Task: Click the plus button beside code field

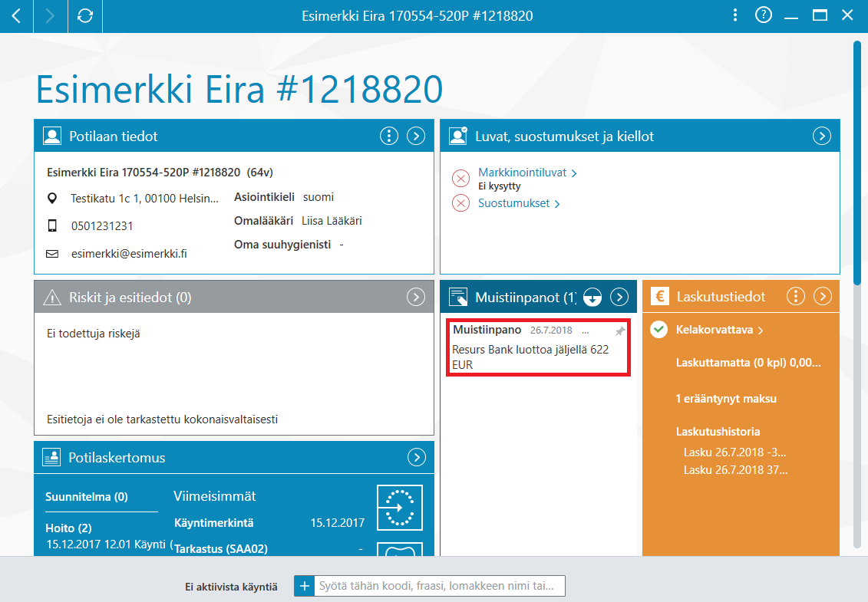Action: click(305, 586)
